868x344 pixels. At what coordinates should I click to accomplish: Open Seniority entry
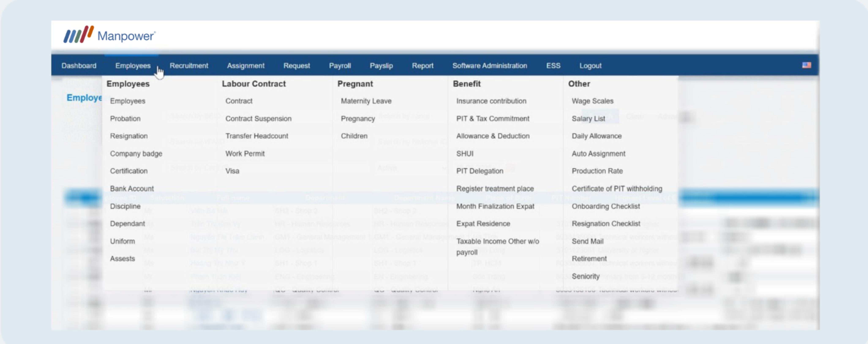click(585, 276)
